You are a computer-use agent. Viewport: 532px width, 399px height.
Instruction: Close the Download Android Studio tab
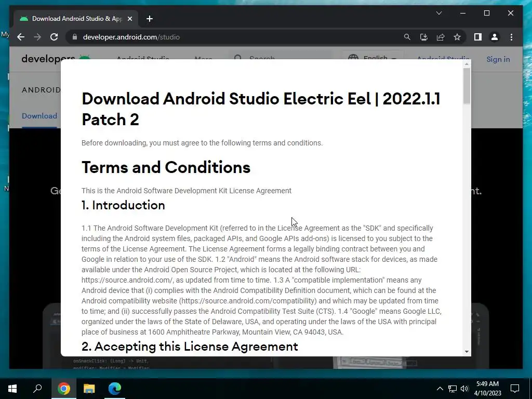pyautogui.click(x=129, y=19)
